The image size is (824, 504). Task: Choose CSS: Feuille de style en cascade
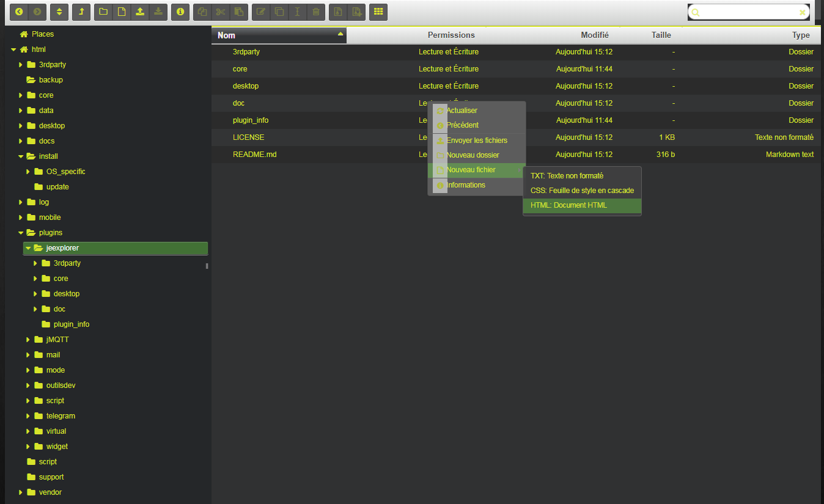click(582, 191)
